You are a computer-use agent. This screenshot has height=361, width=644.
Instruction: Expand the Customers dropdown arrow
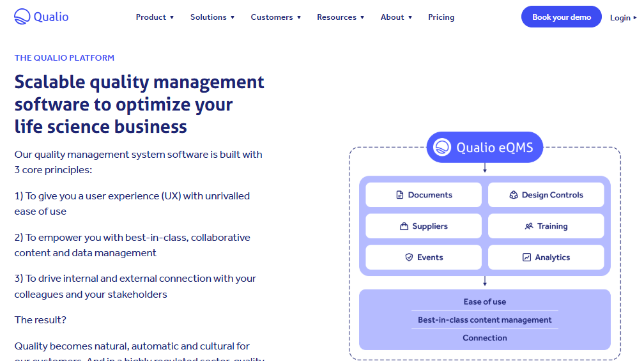click(x=299, y=17)
